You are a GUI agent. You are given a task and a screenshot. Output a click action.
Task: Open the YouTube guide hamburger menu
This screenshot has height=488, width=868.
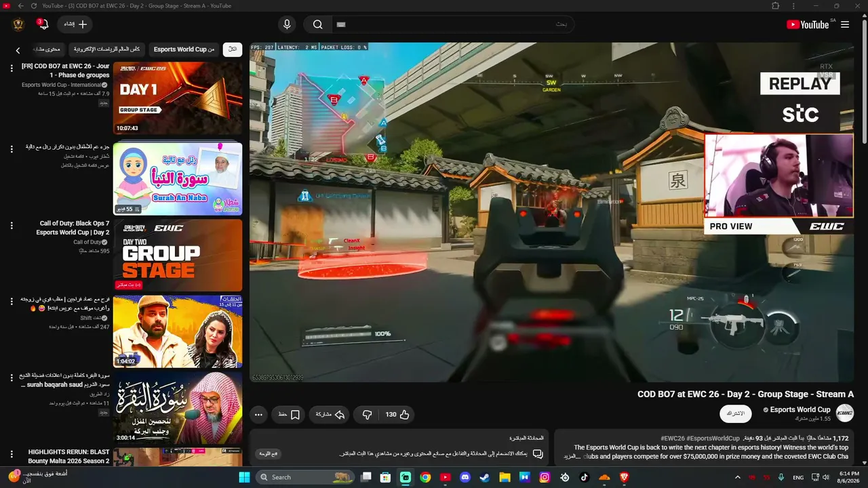coord(845,24)
